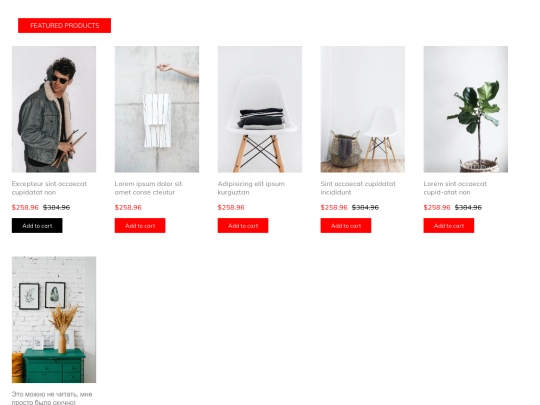Open Lorem ipsum dolor sit amet title
Image resolution: width=540 pixels, height=405 pixels.
click(x=148, y=188)
